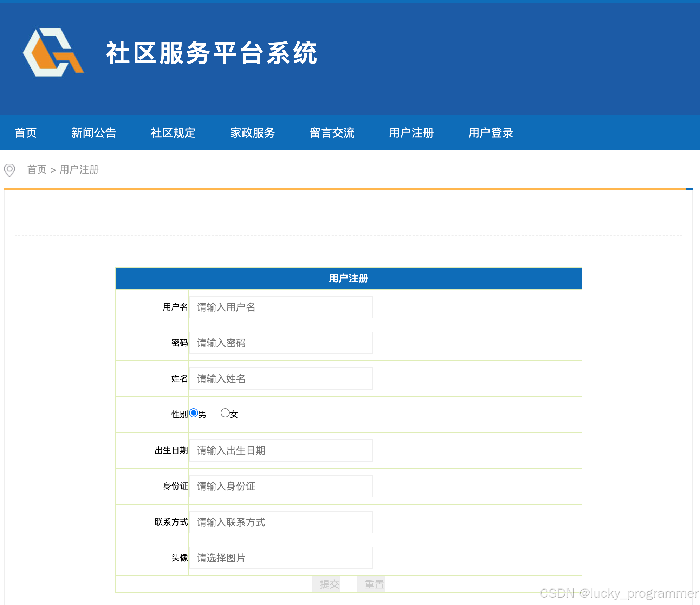Click the location pin breadcrumb icon

[x=9, y=170]
